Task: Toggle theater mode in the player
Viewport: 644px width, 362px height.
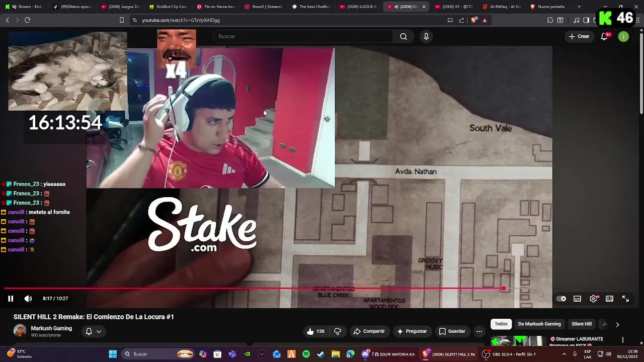Action: coord(609,299)
